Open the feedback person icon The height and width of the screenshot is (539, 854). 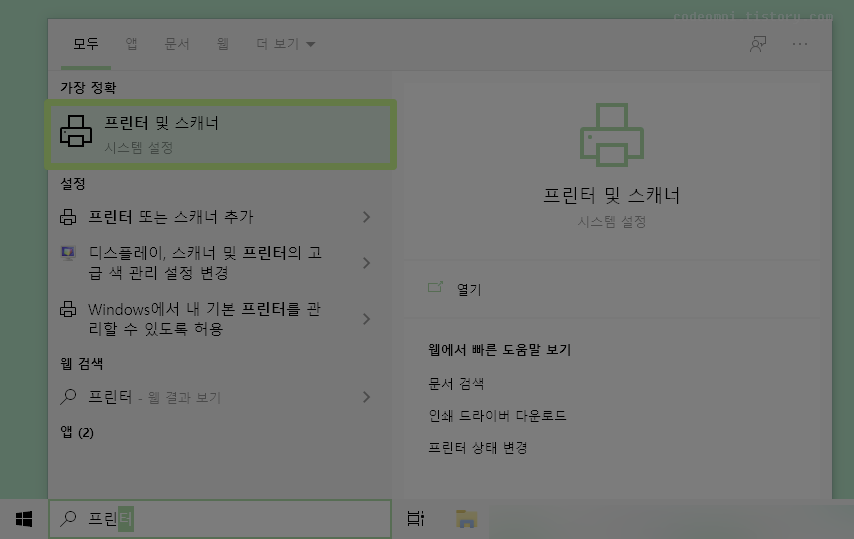(x=758, y=44)
